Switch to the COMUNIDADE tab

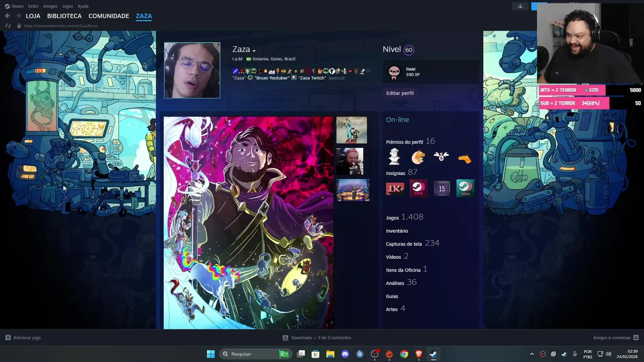tap(109, 16)
